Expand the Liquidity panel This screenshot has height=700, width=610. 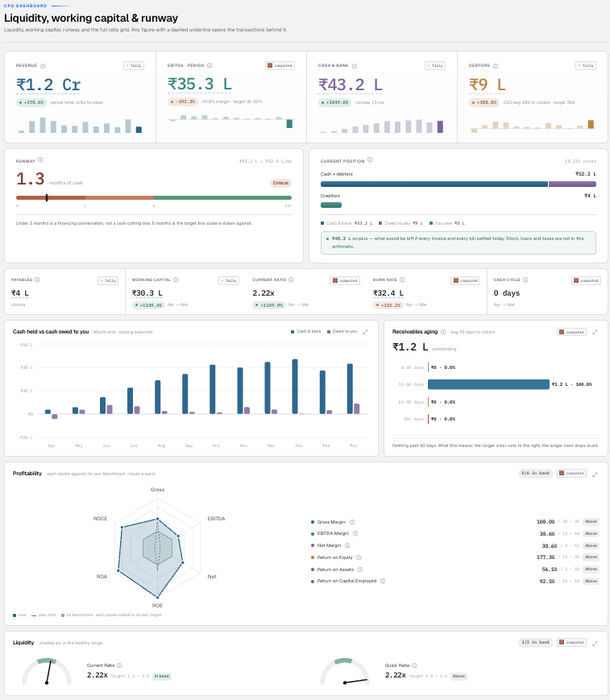(x=595, y=644)
